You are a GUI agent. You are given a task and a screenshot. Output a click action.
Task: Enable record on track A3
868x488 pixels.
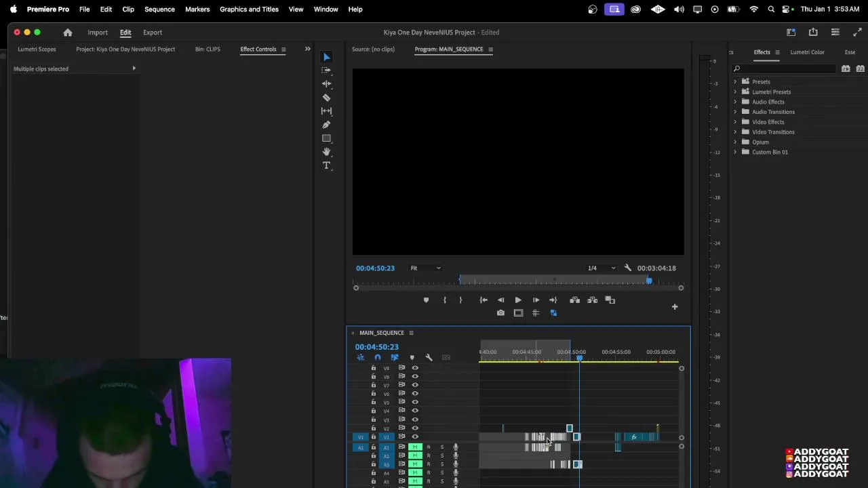click(428, 465)
